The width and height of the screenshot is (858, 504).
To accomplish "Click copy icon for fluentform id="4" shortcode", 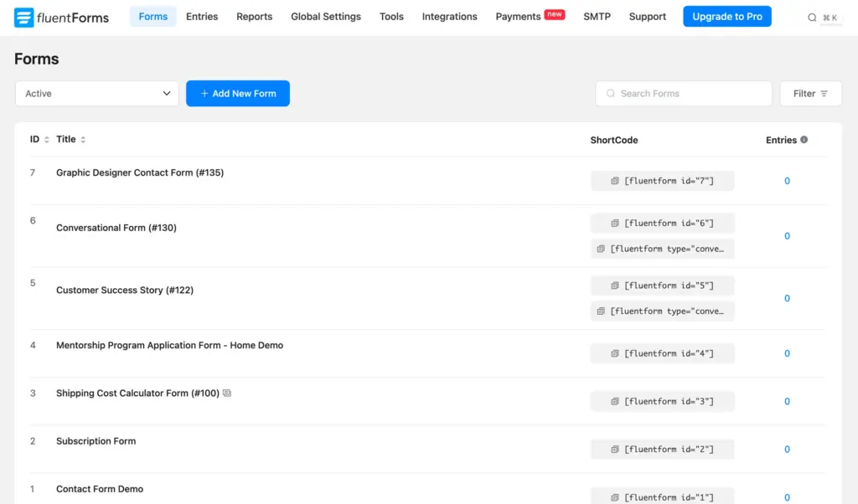I will click(x=615, y=353).
